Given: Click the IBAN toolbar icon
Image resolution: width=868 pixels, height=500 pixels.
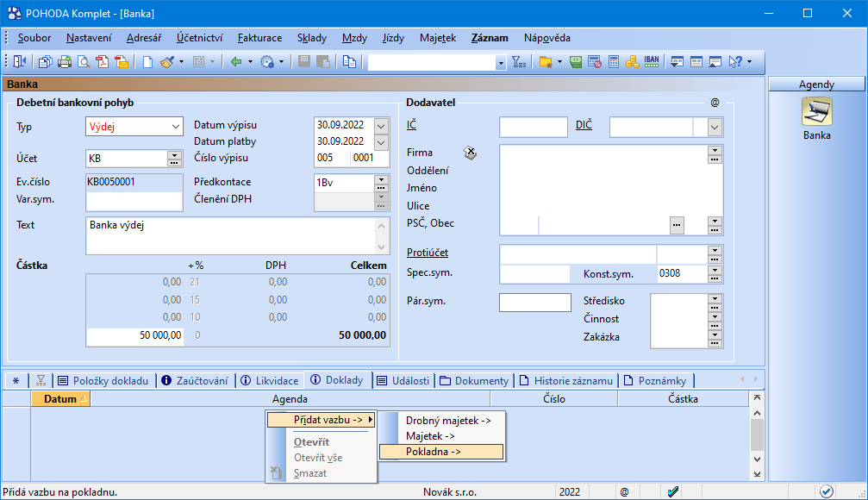Looking at the screenshot, I should tap(652, 62).
